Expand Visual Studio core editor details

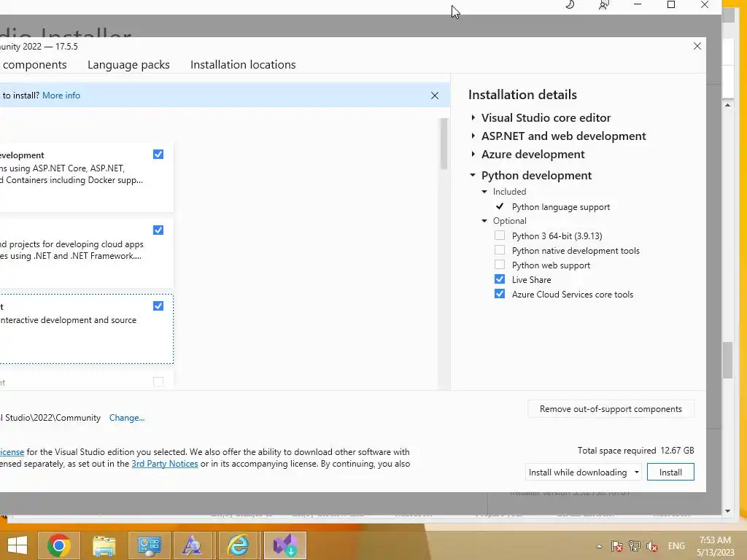473,117
